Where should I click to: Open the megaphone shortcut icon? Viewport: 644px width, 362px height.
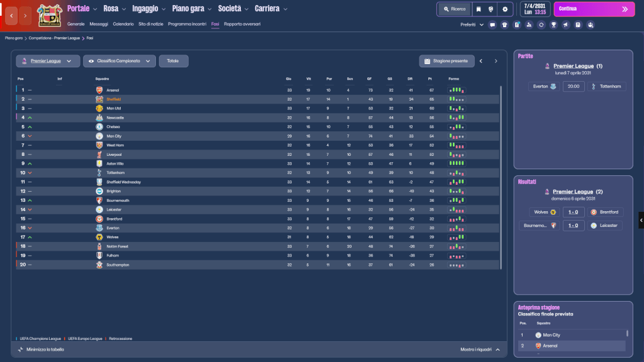565,25
